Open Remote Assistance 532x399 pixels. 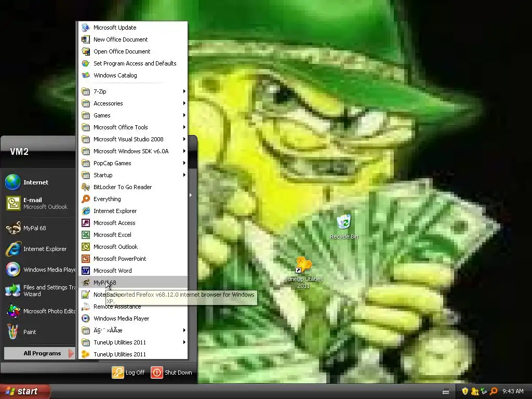133,307
